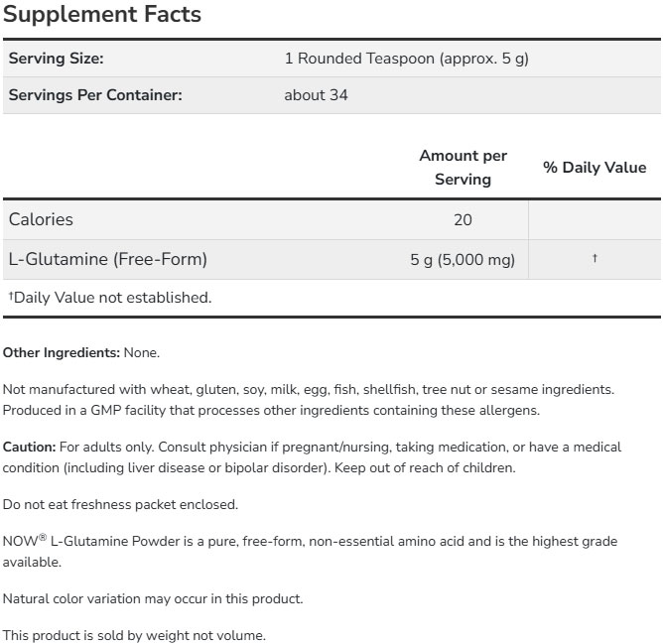Click the about 34 servings value
Image resolution: width=663 pixels, height=644 pixels.
click(316, 95)
